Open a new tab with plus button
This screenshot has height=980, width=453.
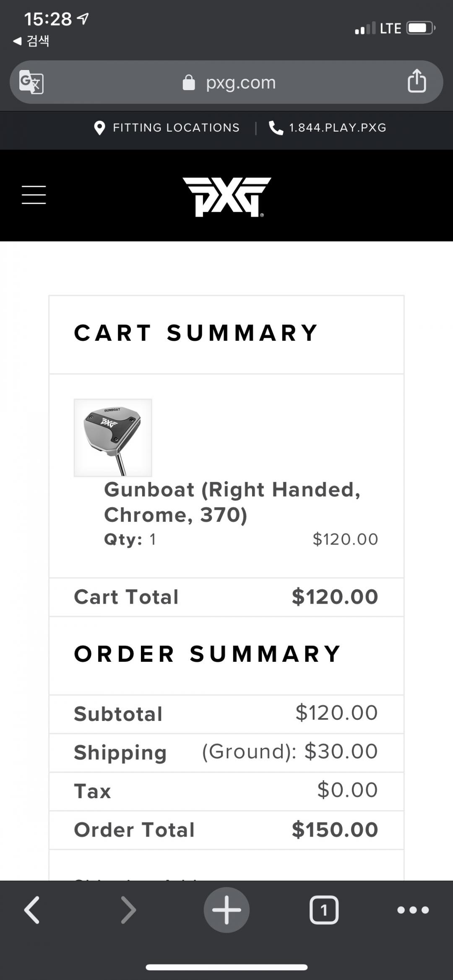pos(226,910)
